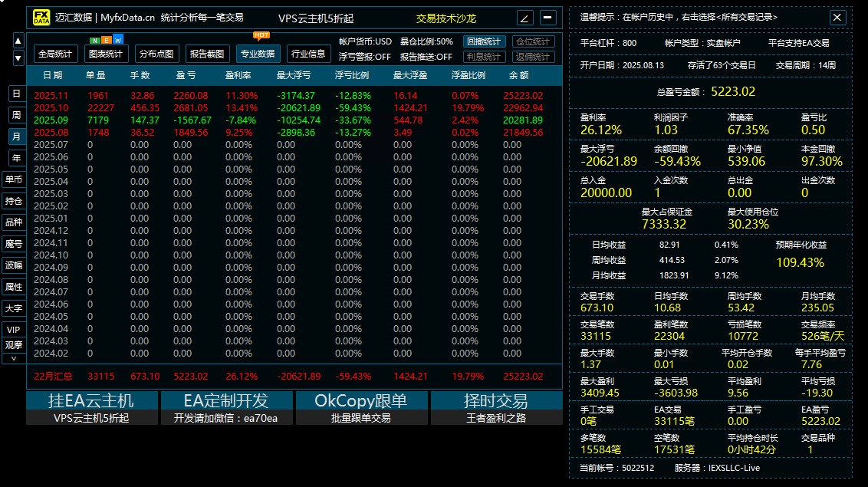
Task: Select the 2025.10 row
Action: pyautogui.click(x=294, y=108)
